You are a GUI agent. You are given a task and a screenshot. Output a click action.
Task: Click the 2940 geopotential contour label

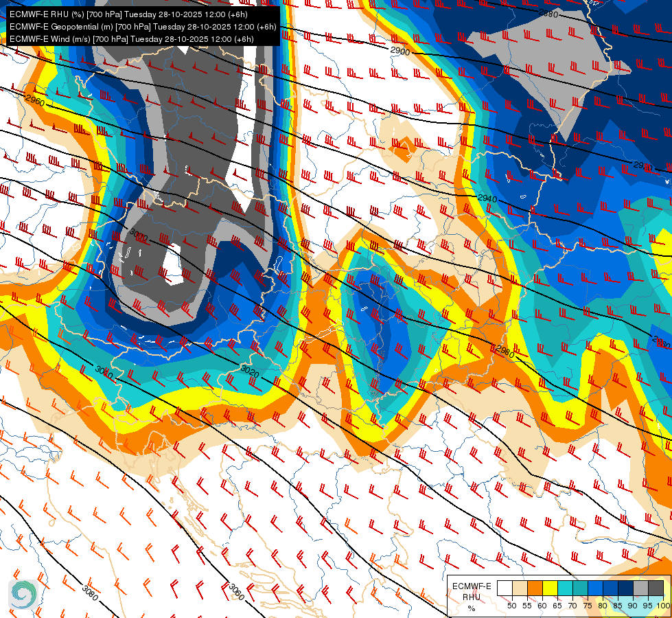(487, 198)
